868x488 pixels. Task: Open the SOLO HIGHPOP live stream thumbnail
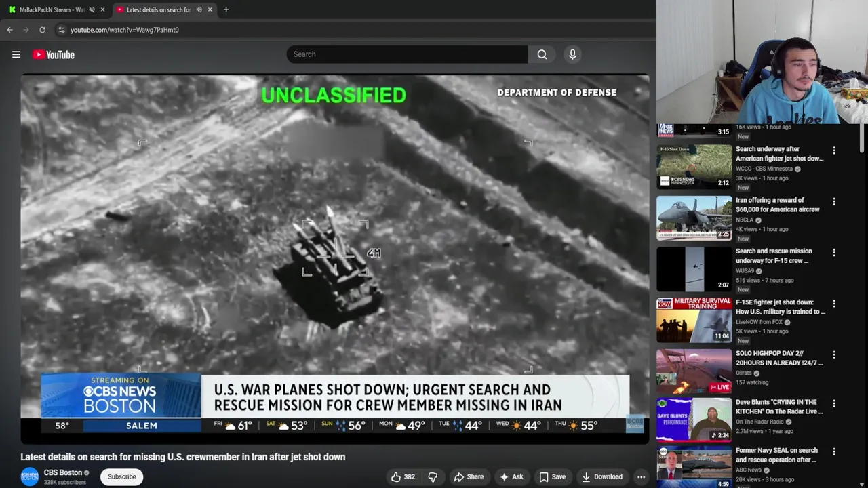point(694,371)
